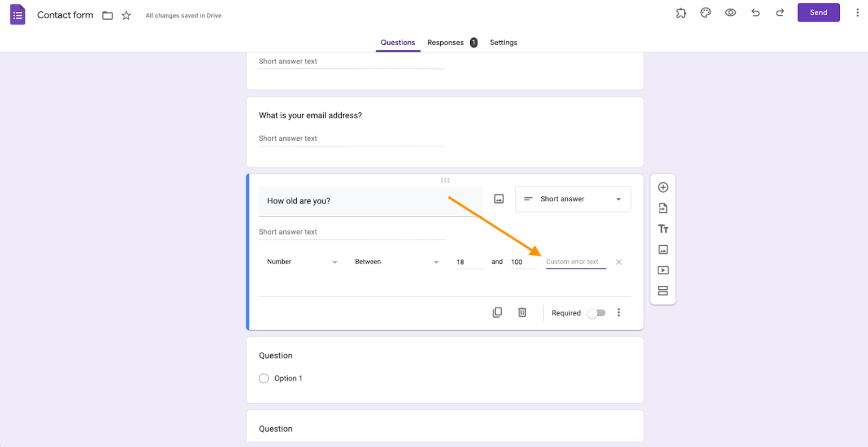
Task: Switch to the Responses tab
Action: pos(446,42)
